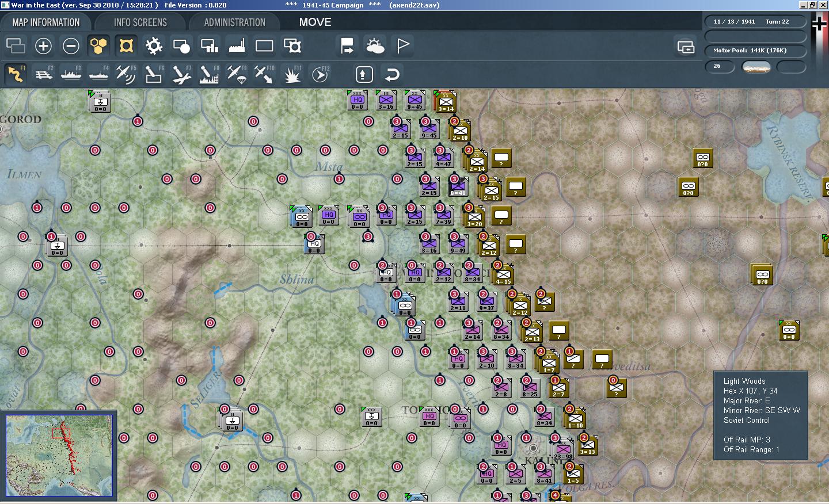
Task: Select the German unit labeled 2=11
Action: point(458,301)
